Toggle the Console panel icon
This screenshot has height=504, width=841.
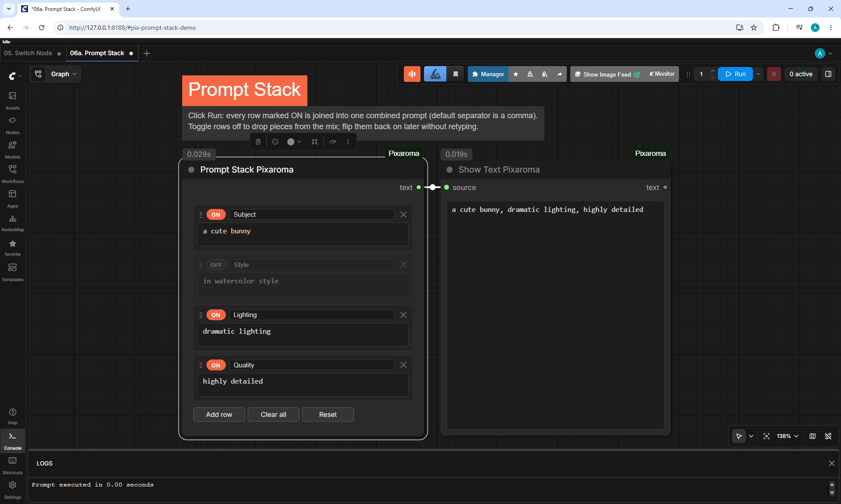coord(12,441)
